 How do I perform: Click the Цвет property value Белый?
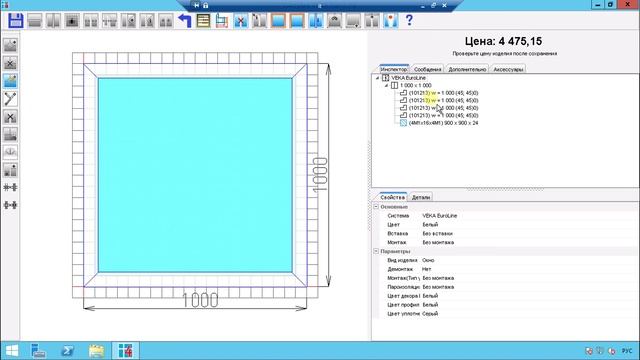[430, 224]
